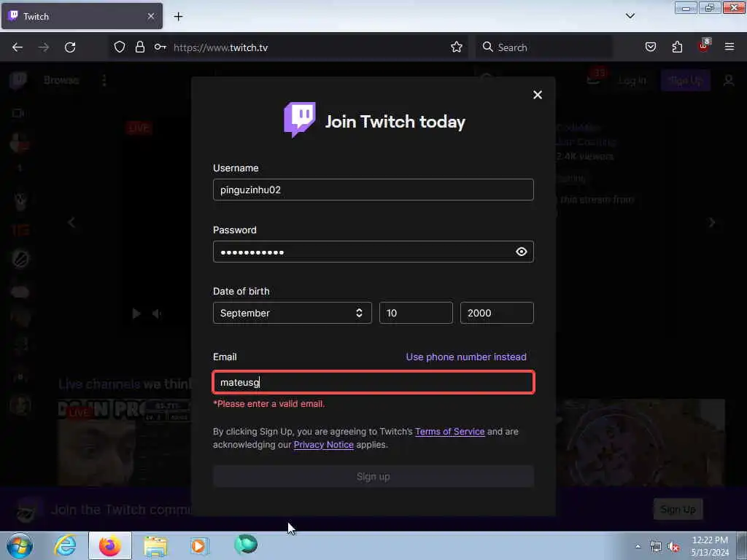Click the Email field containing mateusg
The image size is (747, 560).
373,382
